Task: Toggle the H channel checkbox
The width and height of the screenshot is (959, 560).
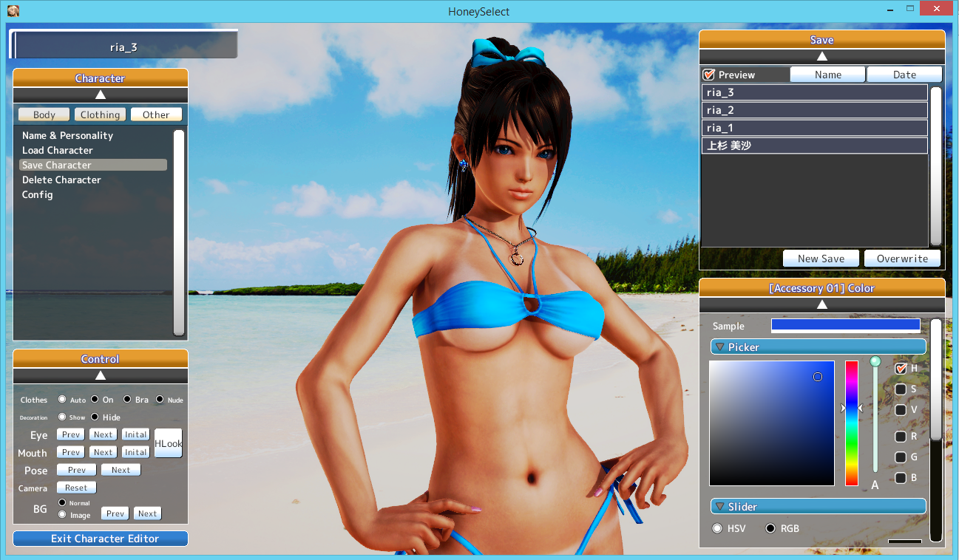Action: pos(901,368)
